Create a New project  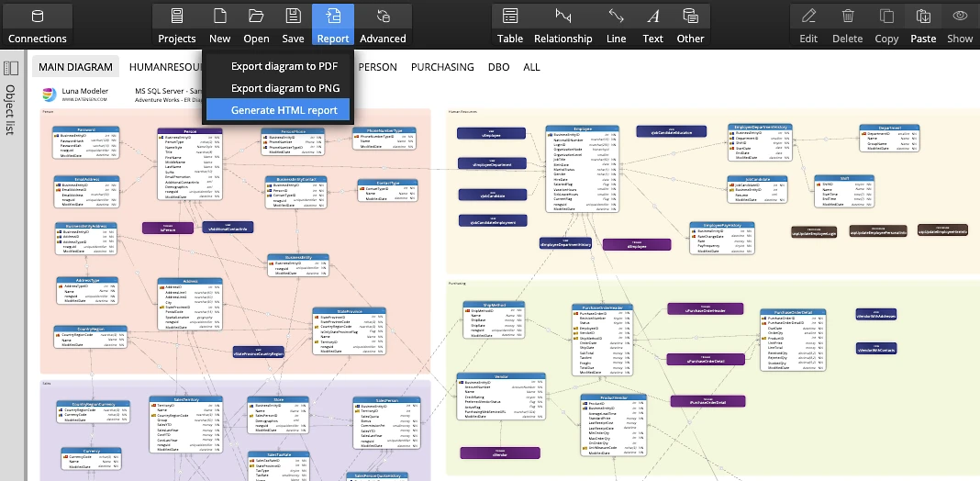tap(219, 25)
